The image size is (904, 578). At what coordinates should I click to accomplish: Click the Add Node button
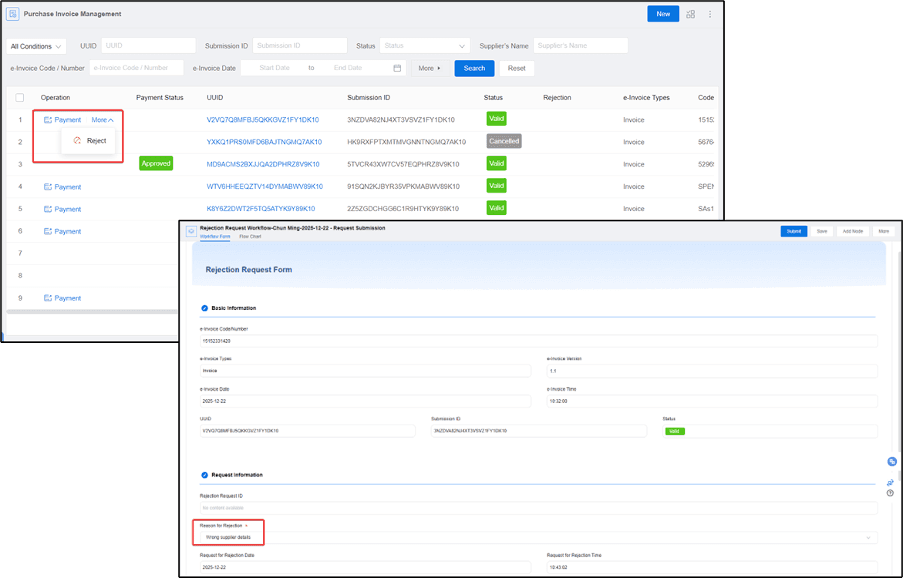pos(853,231)
